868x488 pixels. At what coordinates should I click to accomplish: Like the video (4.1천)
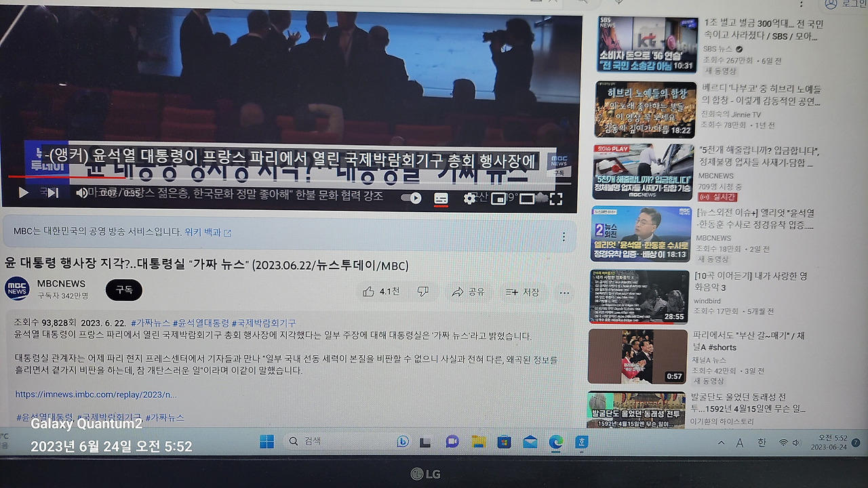(381, 291)
